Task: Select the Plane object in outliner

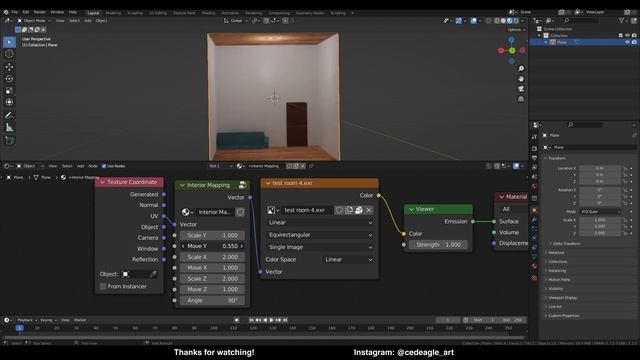Action: point(562,42)
